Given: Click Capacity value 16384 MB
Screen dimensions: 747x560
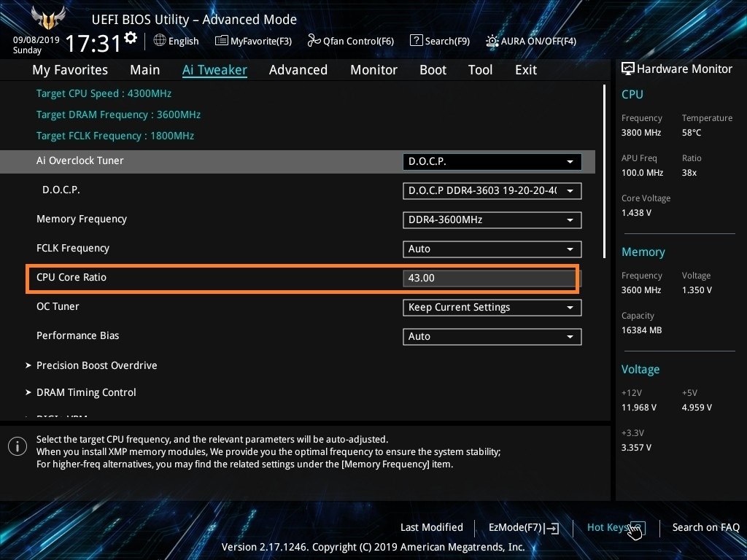Looking at the screenshot, I should pyautogui.click(x=642, y=330).
